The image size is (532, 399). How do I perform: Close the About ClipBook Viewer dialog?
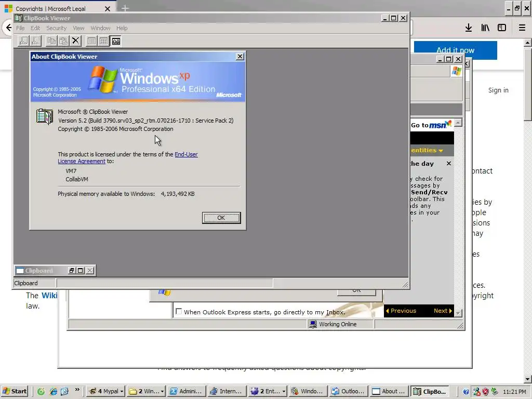click(x=240, y=57)
